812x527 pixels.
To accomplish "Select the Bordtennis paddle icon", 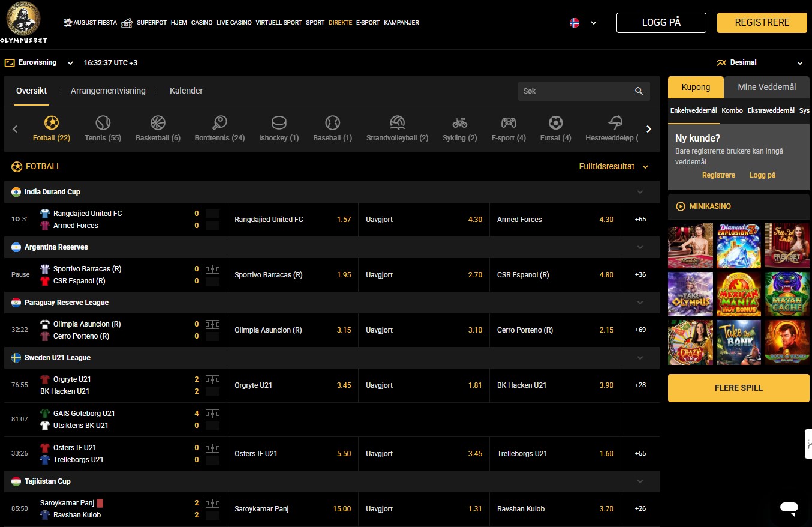I will coord(219,123).
